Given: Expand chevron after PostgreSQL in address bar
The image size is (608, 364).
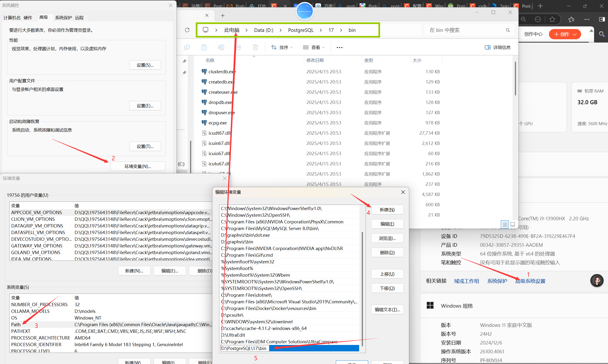Looking at the screenshot, I should click(x=321, y=30).
